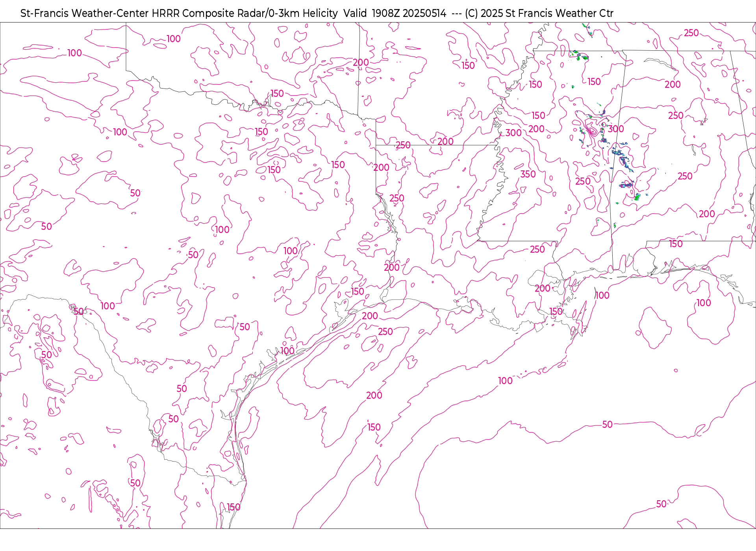Click the "St-Francis Weather-Center" title text
Image resolution: width=756 pixels, height=551 pixels.
pyautogui.click(x=85, y=13)
